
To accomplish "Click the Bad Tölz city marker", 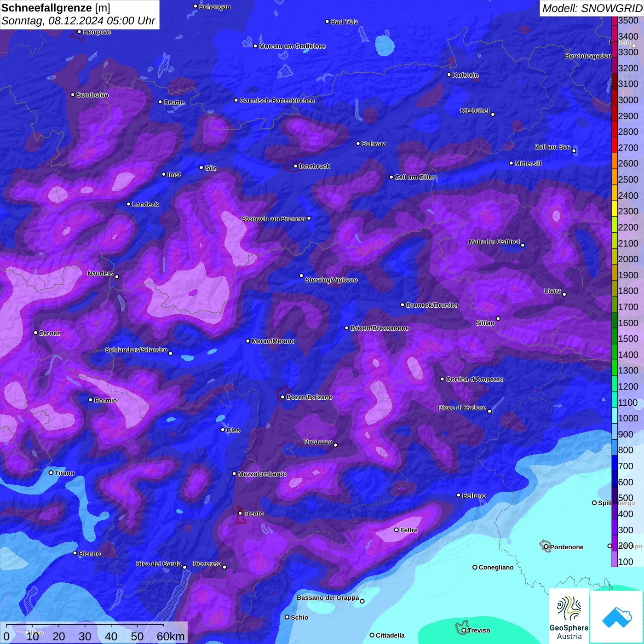I will (327, 22).
